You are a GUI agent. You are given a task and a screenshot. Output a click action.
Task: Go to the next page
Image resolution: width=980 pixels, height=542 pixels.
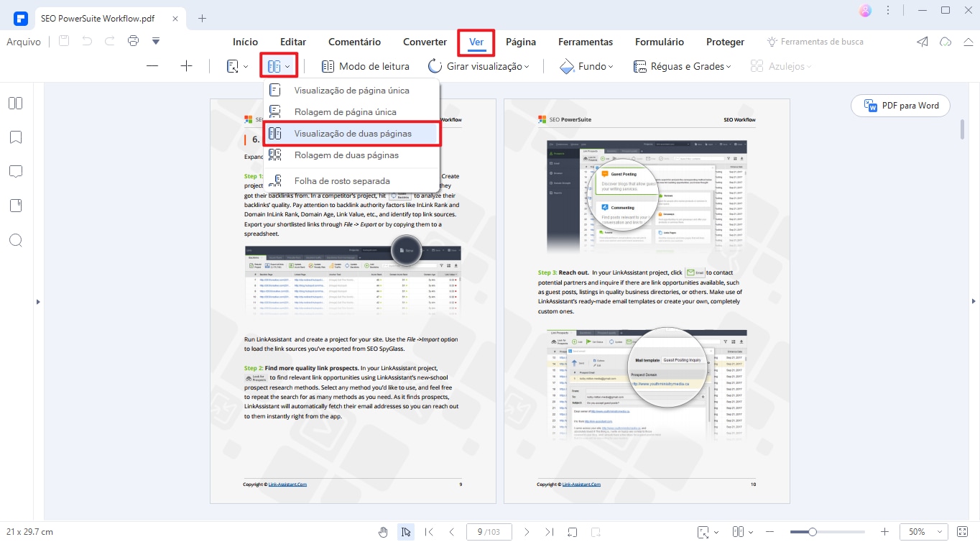click(x=527, y=532)
